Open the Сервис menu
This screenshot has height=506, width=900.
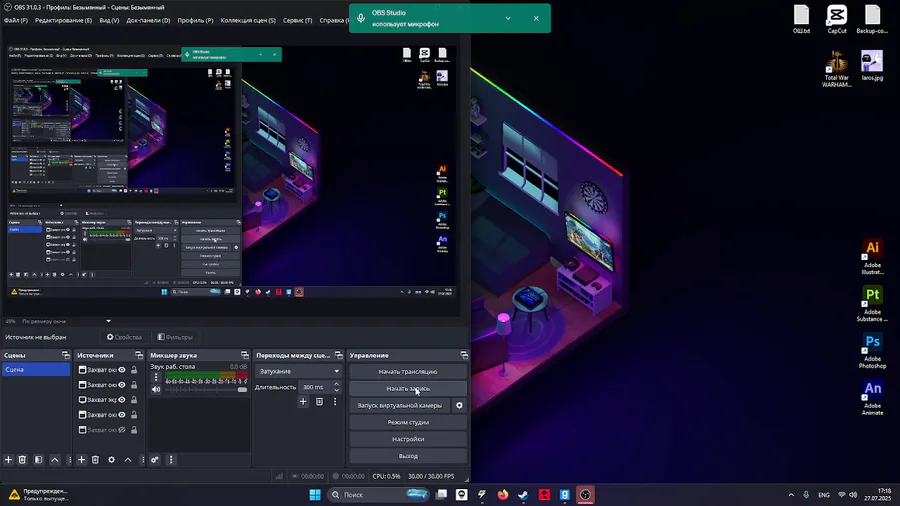[297, 20]
